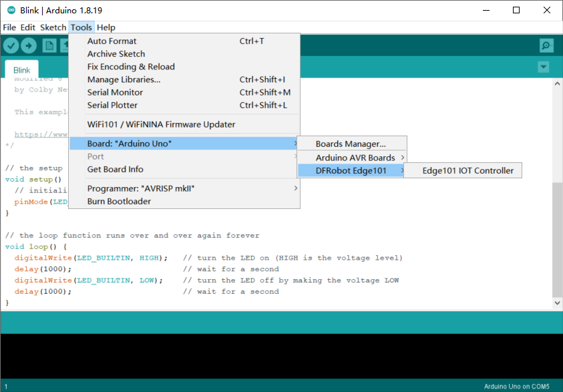Choose Auto Format from the Tools menu
The image size is (563, 392).
(x=184, y=41)
